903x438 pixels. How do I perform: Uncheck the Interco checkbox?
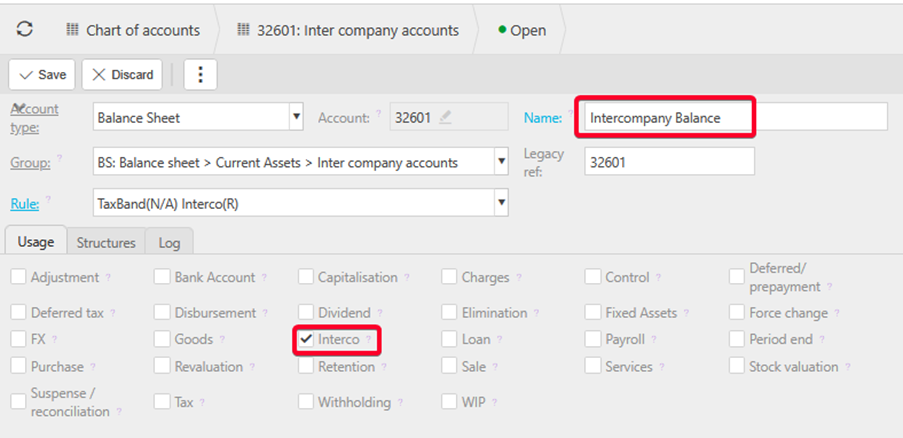pos(305,339)
